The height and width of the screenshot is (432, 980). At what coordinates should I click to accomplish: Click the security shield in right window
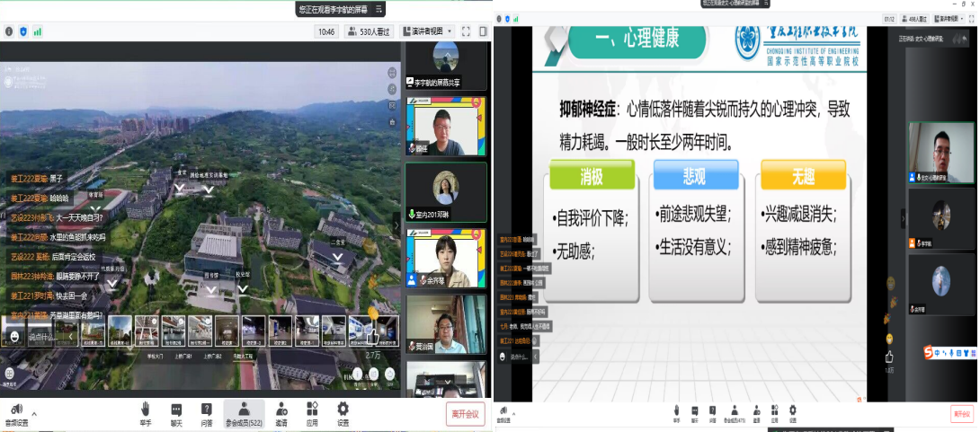point(507,19)
